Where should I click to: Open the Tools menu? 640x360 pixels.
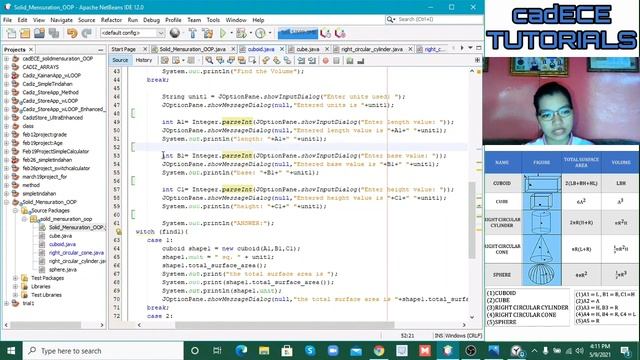tap(213, 20)
